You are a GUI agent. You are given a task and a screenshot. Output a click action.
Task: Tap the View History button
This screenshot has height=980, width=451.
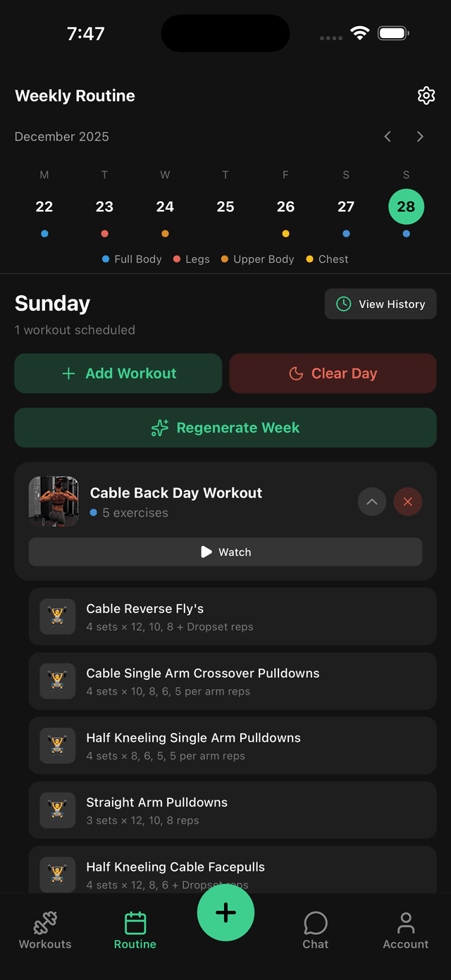pos(381,304)
